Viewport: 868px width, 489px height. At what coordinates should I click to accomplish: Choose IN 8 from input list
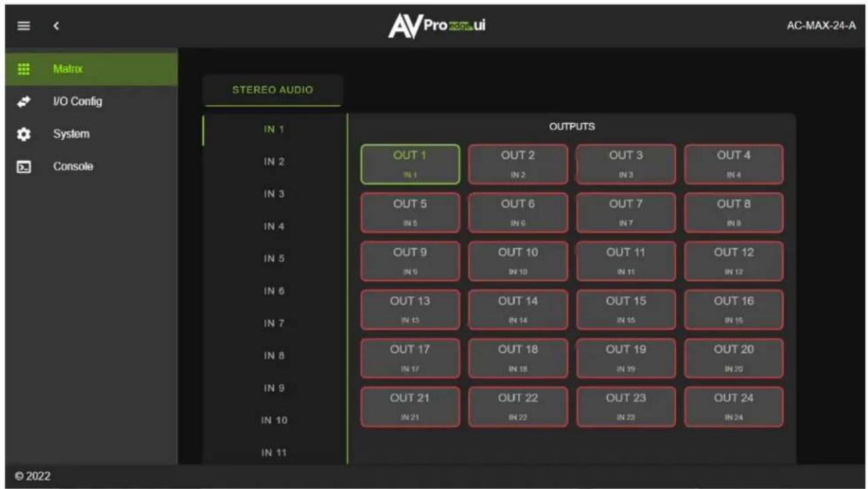(274, 356)
